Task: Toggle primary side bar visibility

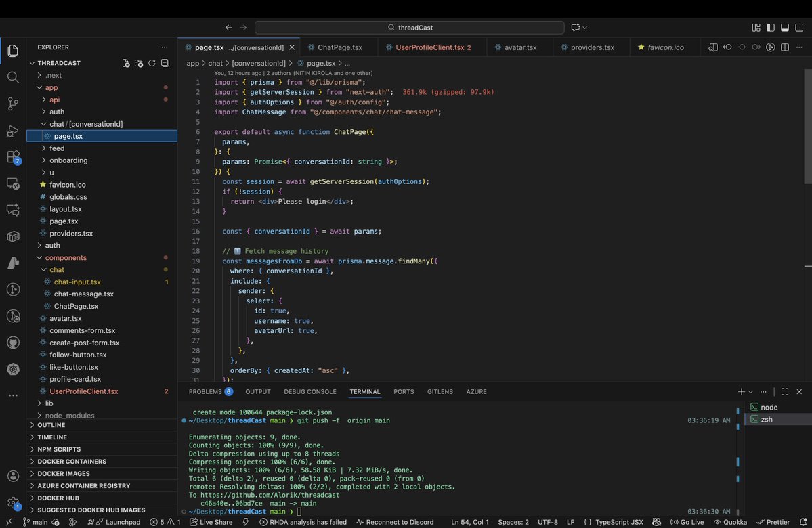Action: 771,28
